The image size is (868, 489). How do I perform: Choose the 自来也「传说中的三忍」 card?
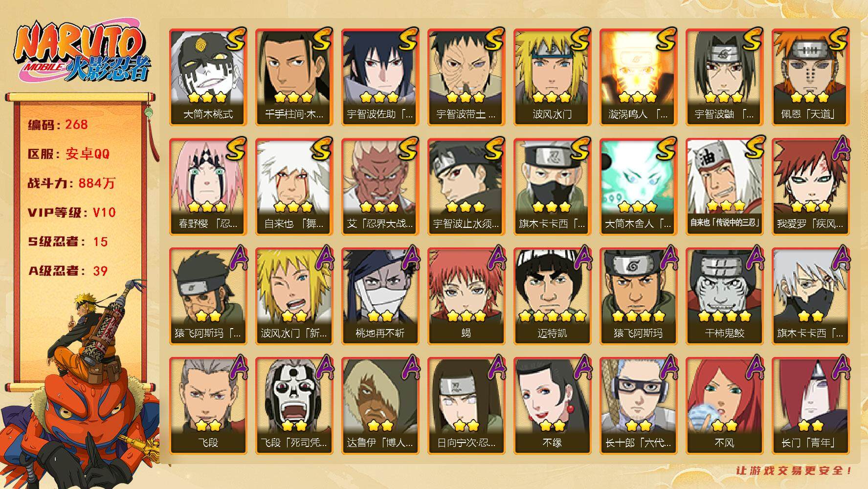724,187
